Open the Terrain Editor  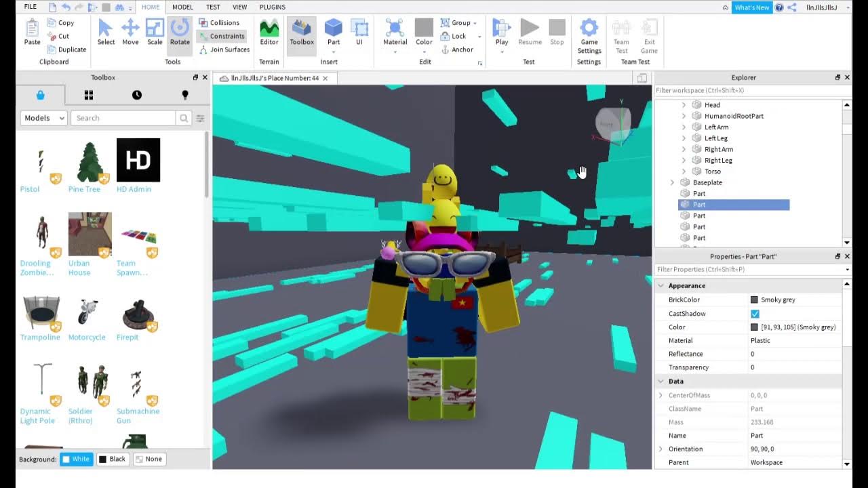[269, 32]
